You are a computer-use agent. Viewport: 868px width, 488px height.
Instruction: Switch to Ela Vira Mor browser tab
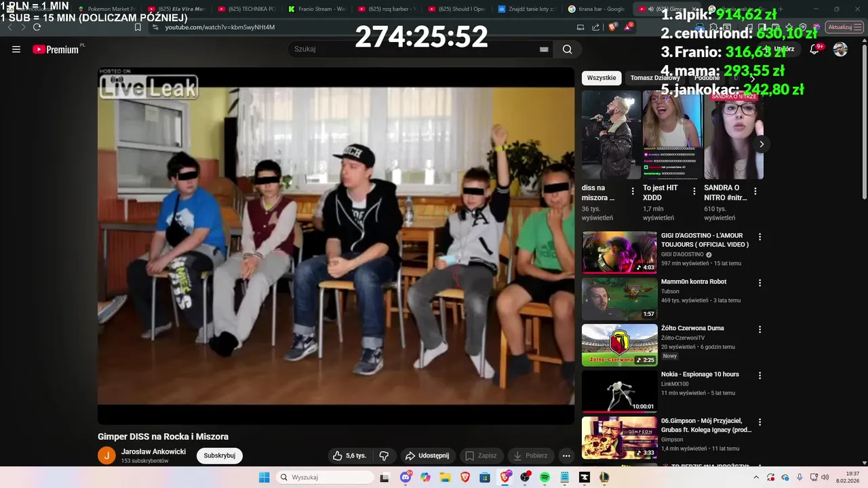tap(178, 9)
